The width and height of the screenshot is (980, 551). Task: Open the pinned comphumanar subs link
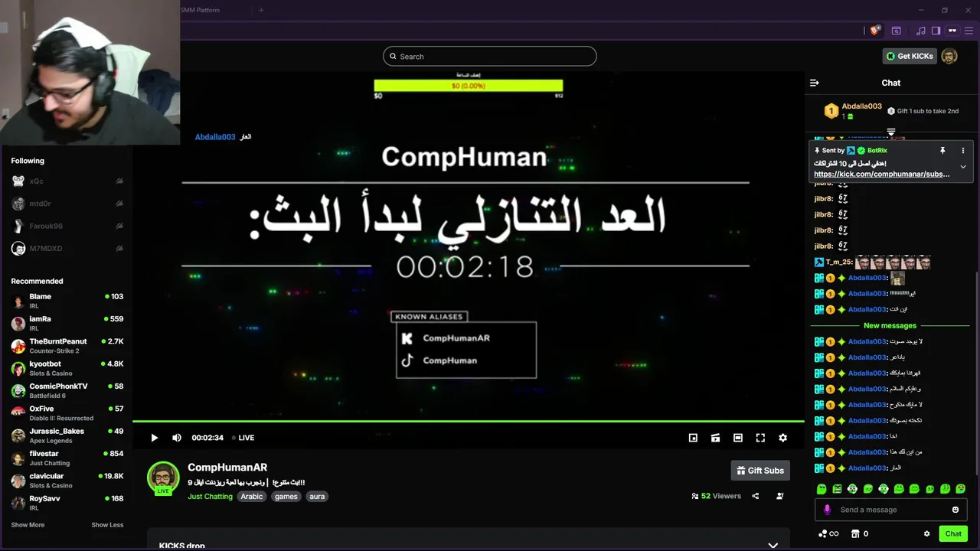coord(881,174)
